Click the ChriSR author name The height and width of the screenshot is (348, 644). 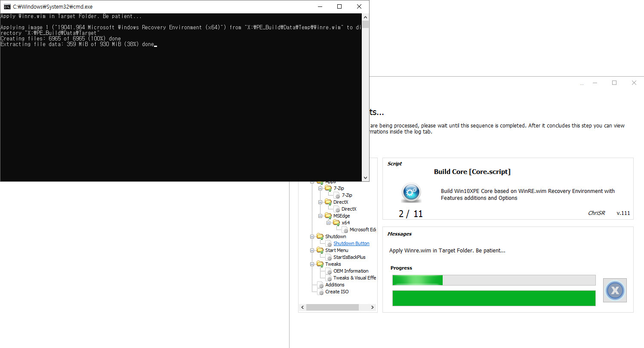tap(596, 213)
